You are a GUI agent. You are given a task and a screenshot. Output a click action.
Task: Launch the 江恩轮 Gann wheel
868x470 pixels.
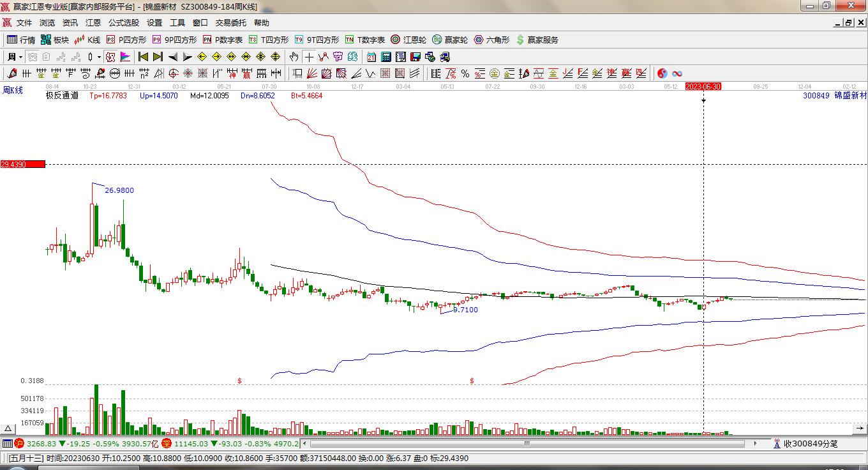pyautogui.click(x=408, y=40)
